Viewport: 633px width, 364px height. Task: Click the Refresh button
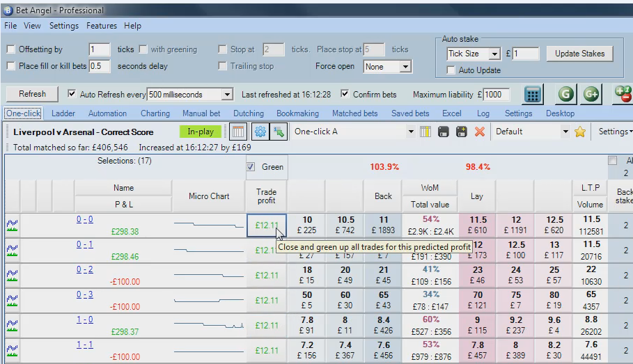(x=32, y=94)
